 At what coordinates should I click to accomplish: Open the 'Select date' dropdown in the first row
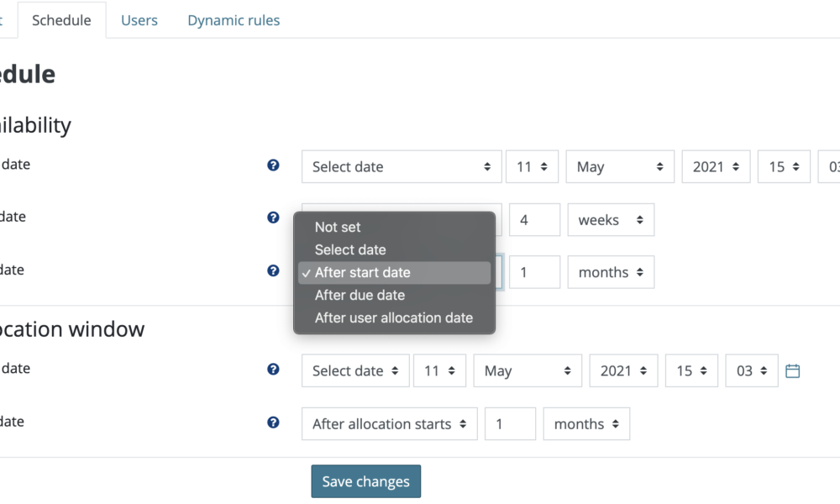coord(401,166)
